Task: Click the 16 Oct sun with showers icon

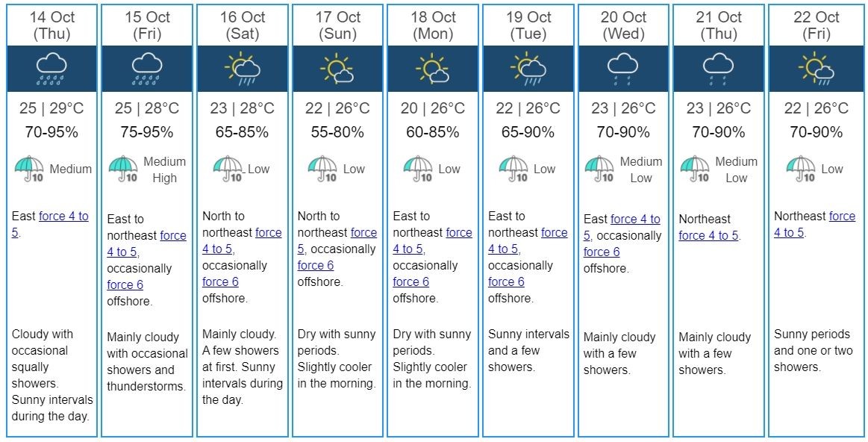Action: coord(242,69)
